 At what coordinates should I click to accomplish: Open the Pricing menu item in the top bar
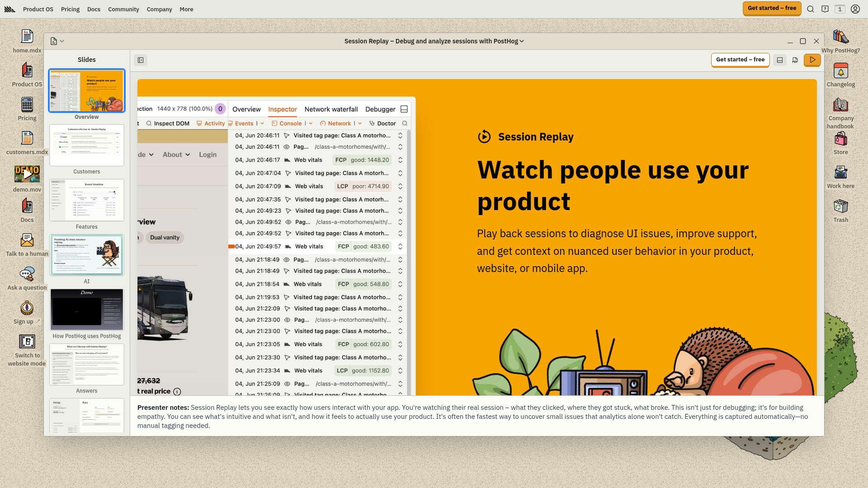coord(70,9)
